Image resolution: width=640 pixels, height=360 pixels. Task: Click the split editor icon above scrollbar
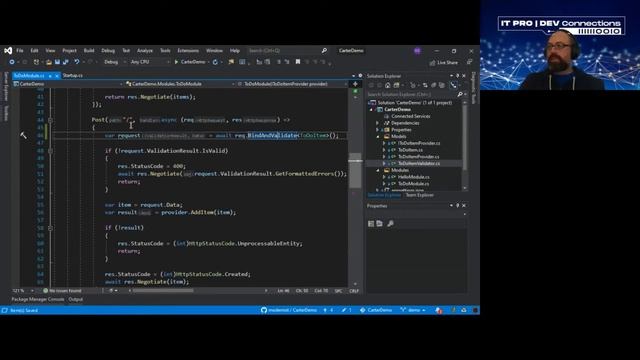(355, 84)
